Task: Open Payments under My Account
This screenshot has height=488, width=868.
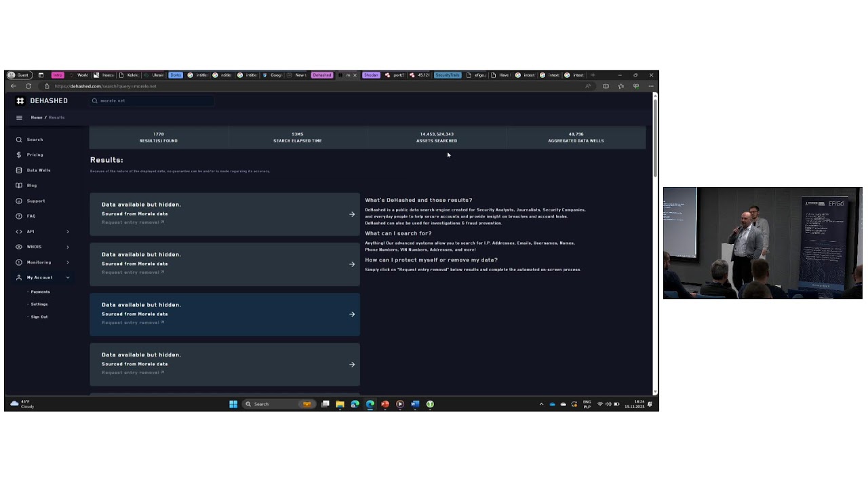Action: [40, 291]
